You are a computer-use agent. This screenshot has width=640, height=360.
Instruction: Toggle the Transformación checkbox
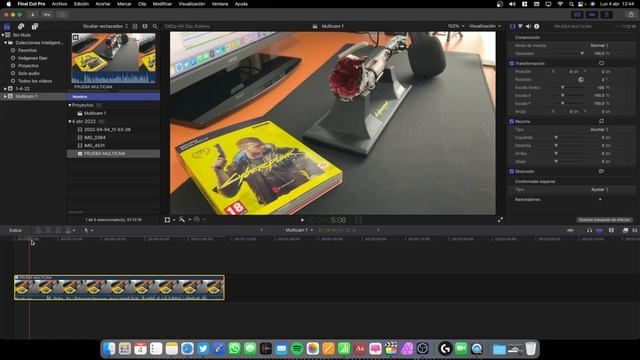point(511,63)
